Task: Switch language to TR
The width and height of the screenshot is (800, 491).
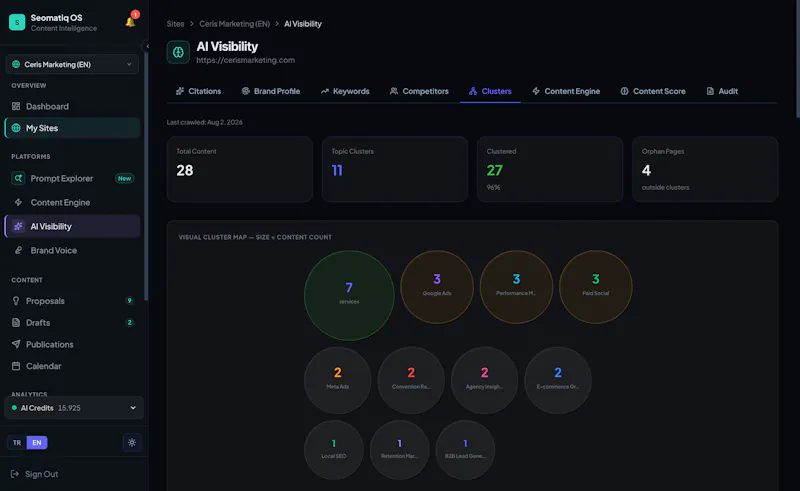Action: pos(17,443)
